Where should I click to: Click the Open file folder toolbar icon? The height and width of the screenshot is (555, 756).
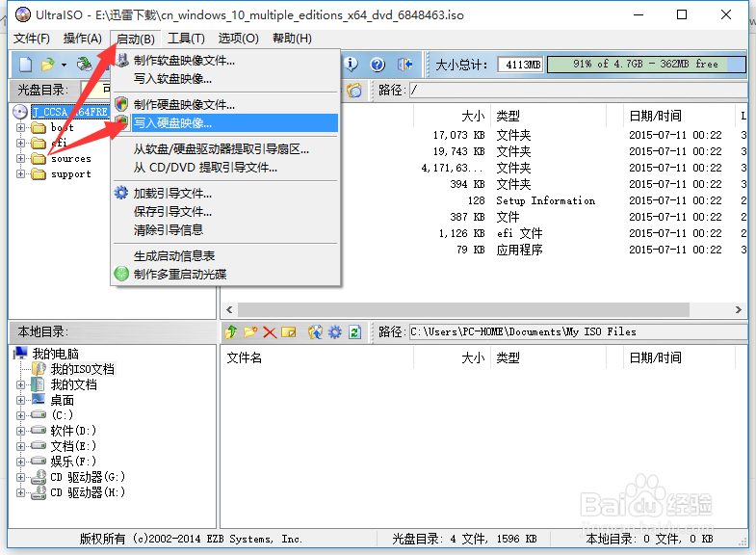click(x=48, y=65)
